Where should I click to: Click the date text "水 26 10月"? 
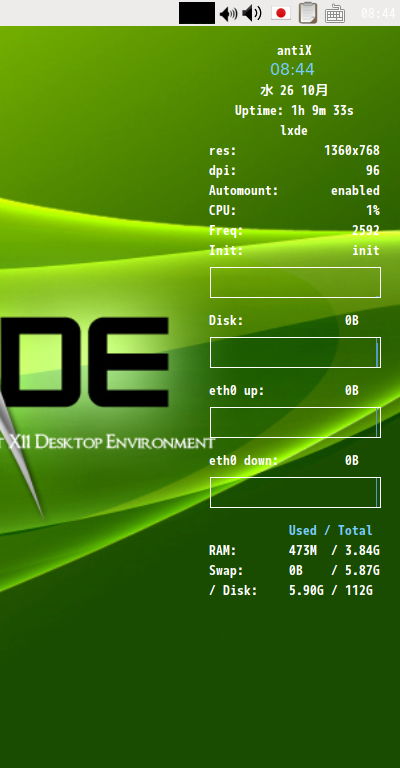(294, 90)
